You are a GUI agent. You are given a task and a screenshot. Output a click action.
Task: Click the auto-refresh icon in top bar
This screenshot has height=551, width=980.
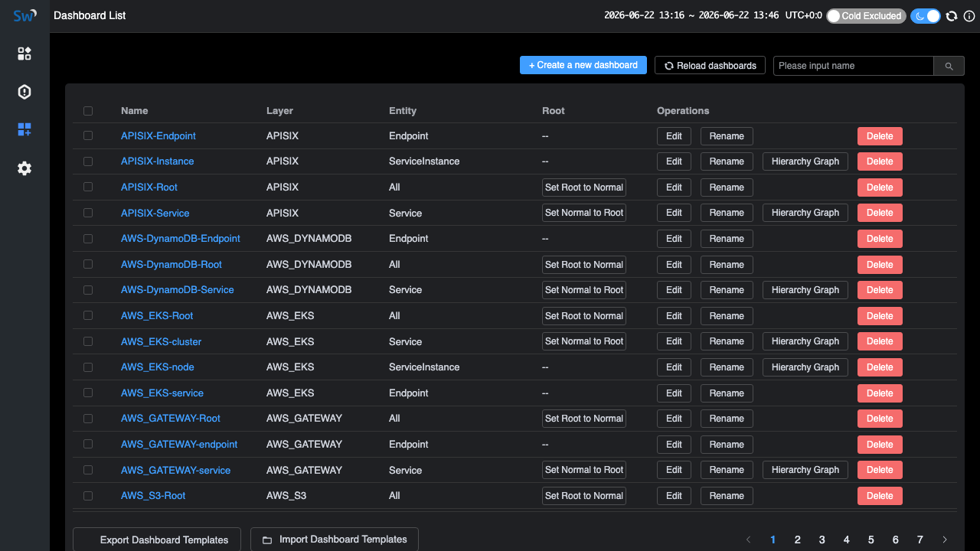952,16
